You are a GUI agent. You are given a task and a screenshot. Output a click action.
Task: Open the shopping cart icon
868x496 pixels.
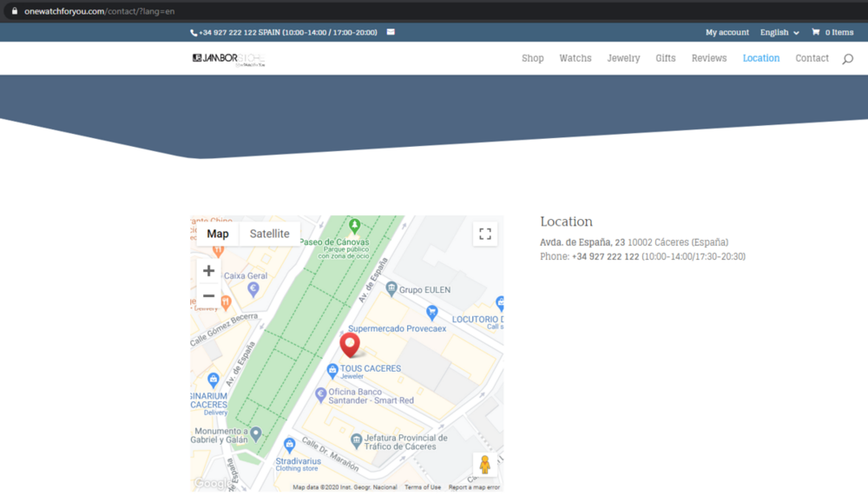[x=815, y=32]
